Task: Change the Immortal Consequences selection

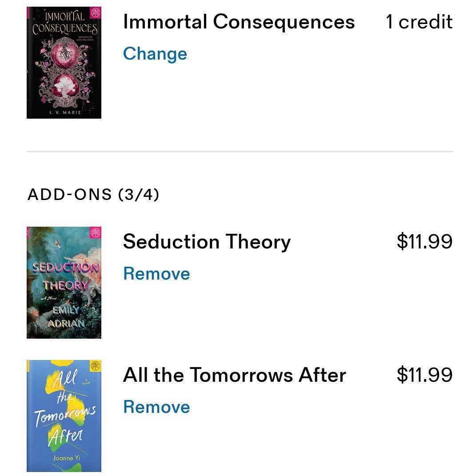Action: pos(155,54)
